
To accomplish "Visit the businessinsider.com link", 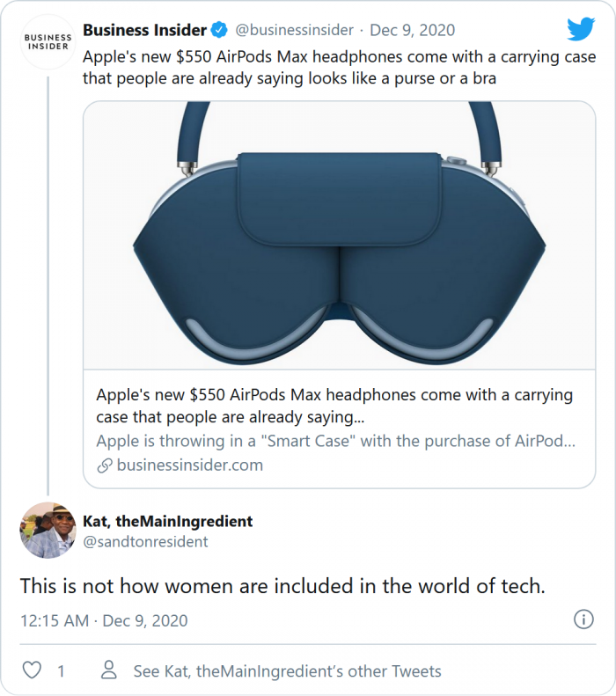I will pos(189,465).
